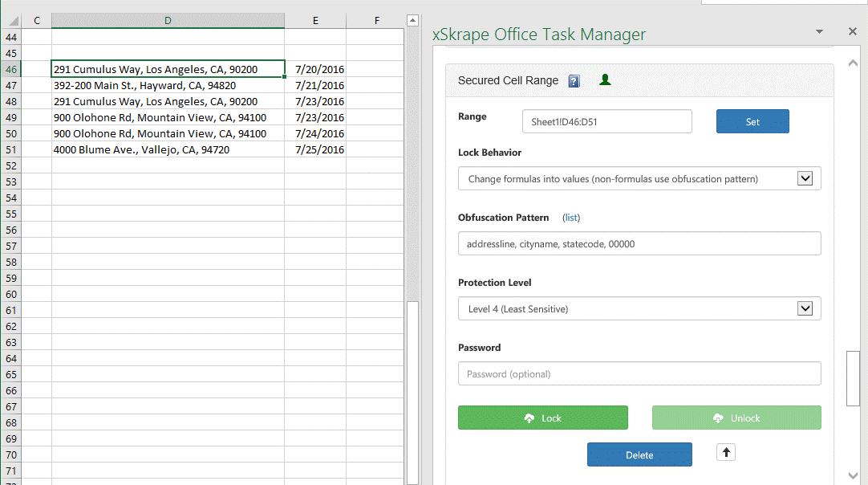Viewport: 868px width, 485px height.
Task: Select cell with 4000 Blume Ave., Vallejo address
Action: (x=168, y=149)
